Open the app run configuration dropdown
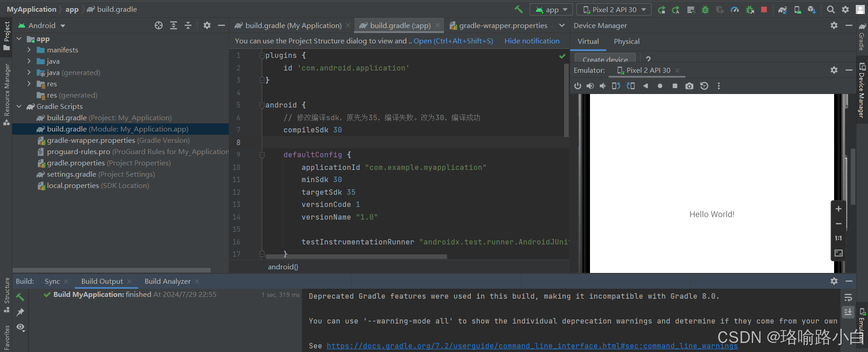Image resolution: width=868 pixels, height=352 pixels. (x=551, y=9)
